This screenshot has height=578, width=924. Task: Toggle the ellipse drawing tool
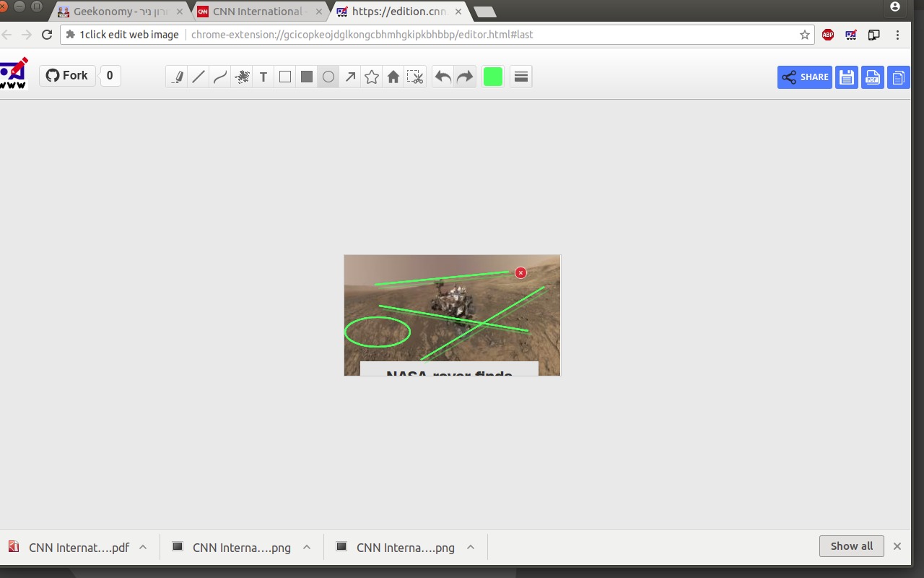pyautogui.click(x=328, y=77)
